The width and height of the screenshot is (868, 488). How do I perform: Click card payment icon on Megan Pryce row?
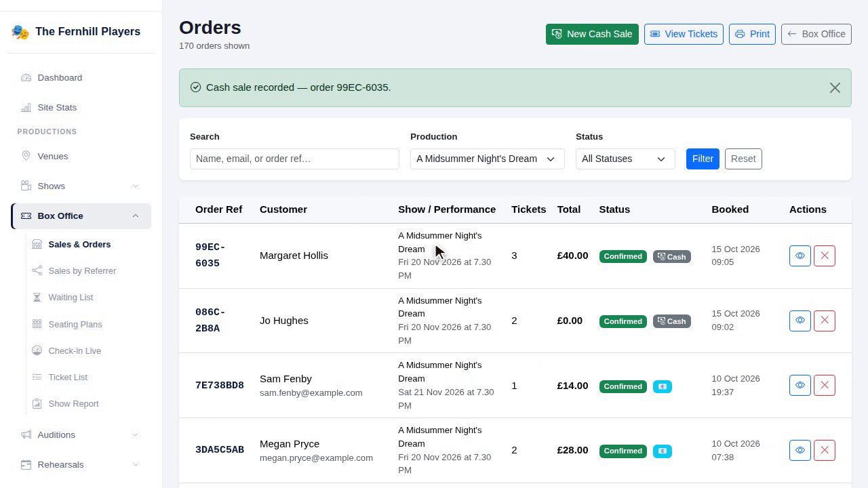[x=663, y=451]
